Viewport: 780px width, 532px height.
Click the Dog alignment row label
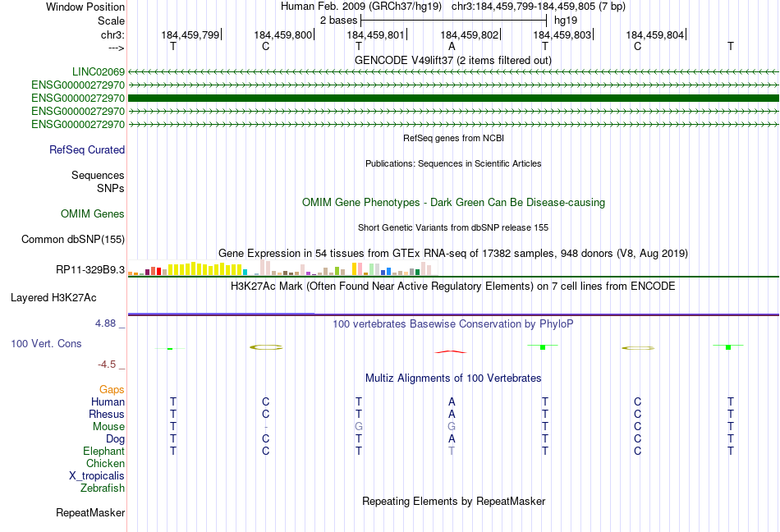pyautogui.click(x=116, y=438)
